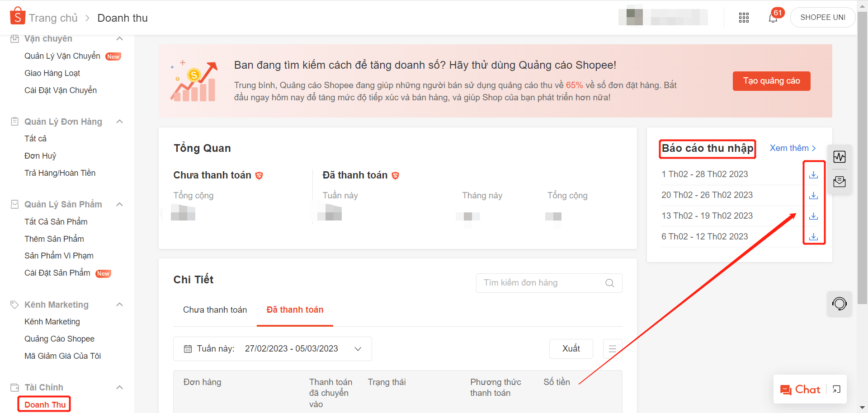This screenshot has width=868, height=413.
Task: Open the mail inbox icon on right sidebar
Action: point(839,182)
